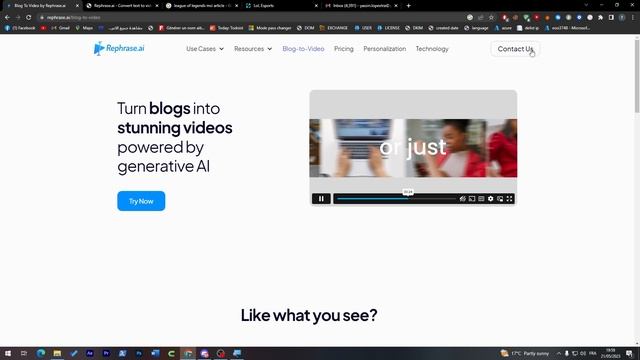Go to the Pricing page
This screenshot has width=640, height=360.
tap(344, 49)
